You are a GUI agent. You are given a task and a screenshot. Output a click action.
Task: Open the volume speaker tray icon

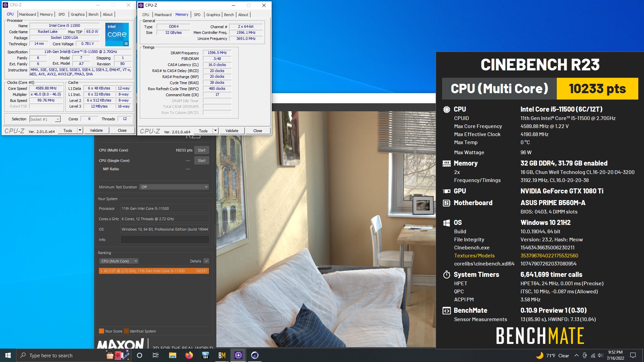click(600, 356)
